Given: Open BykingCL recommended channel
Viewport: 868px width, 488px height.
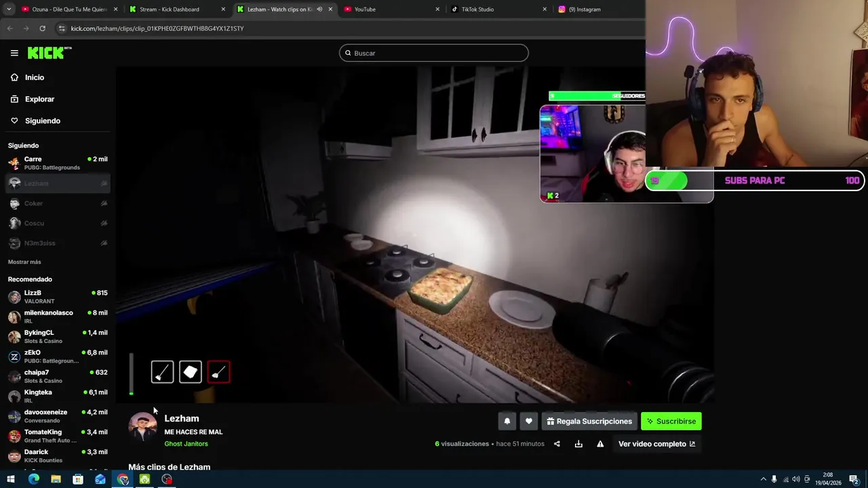Looking at the screenshot, I should tap(58, 336).
